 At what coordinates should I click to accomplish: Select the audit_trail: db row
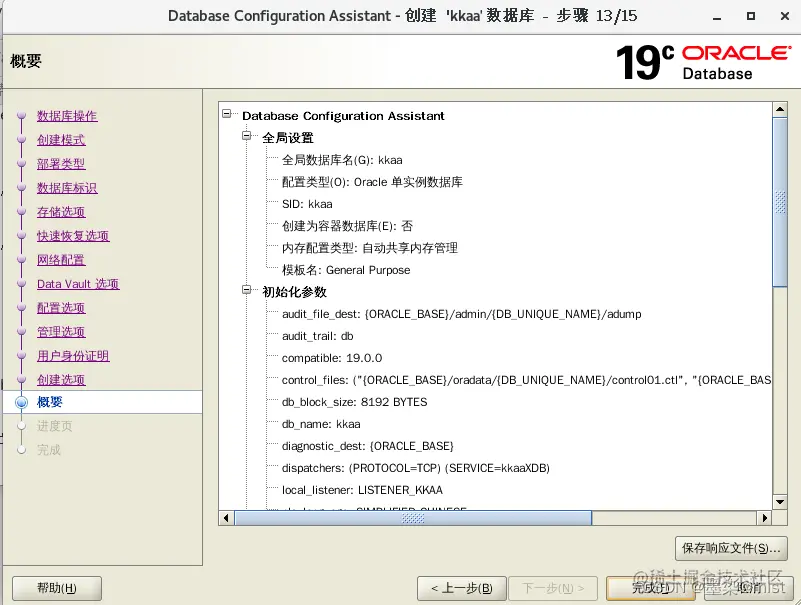(x=317, y=336)
